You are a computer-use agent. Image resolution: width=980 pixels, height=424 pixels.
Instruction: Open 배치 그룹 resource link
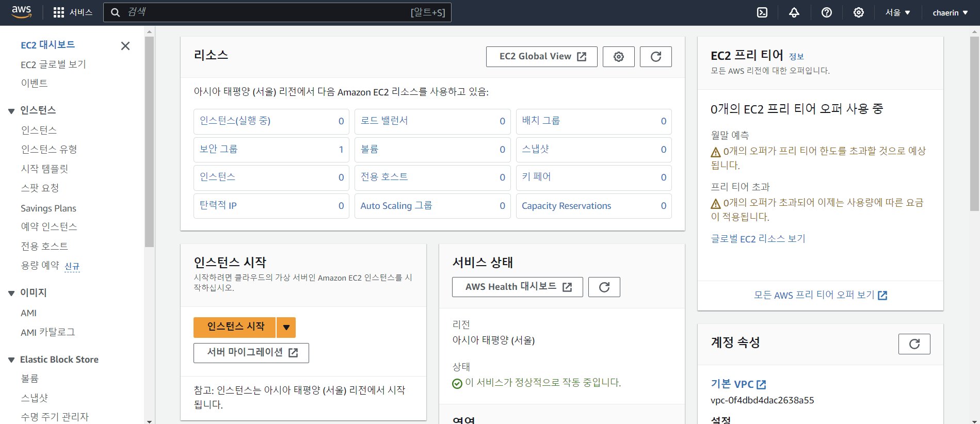tap(541, 121)
